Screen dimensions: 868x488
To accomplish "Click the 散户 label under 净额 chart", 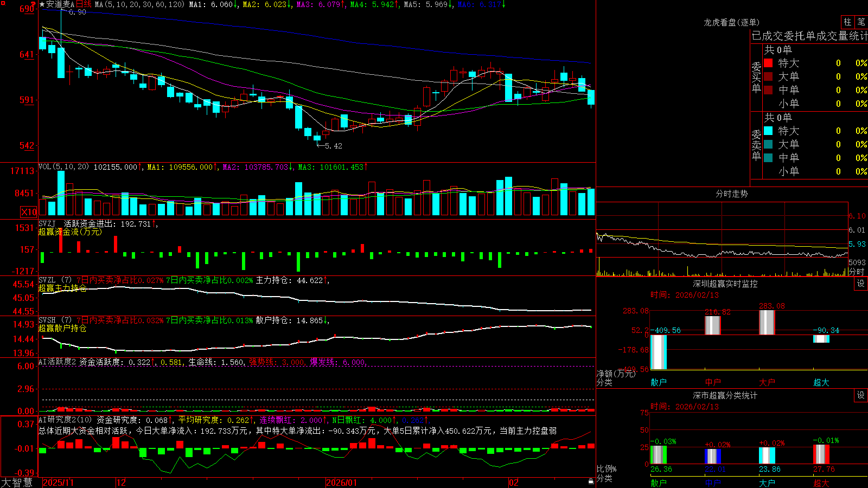I will (x=659, y=382).
